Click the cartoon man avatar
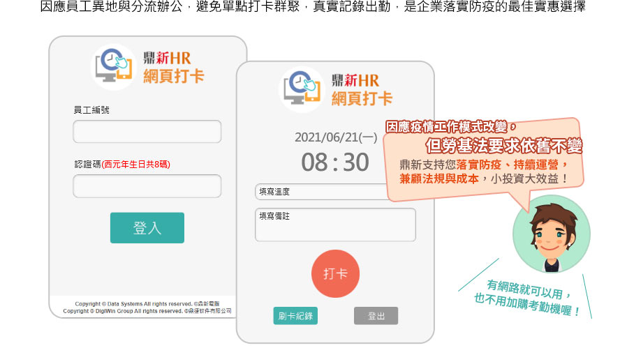 551,234
